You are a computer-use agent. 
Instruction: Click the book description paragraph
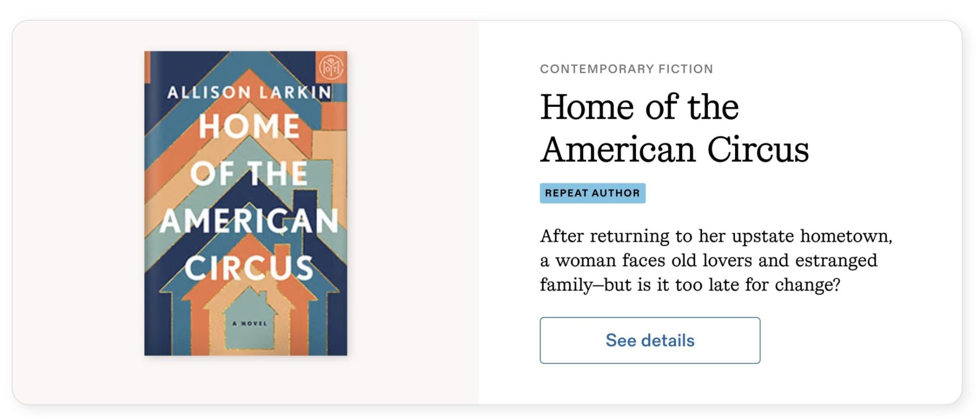[715, 260]
